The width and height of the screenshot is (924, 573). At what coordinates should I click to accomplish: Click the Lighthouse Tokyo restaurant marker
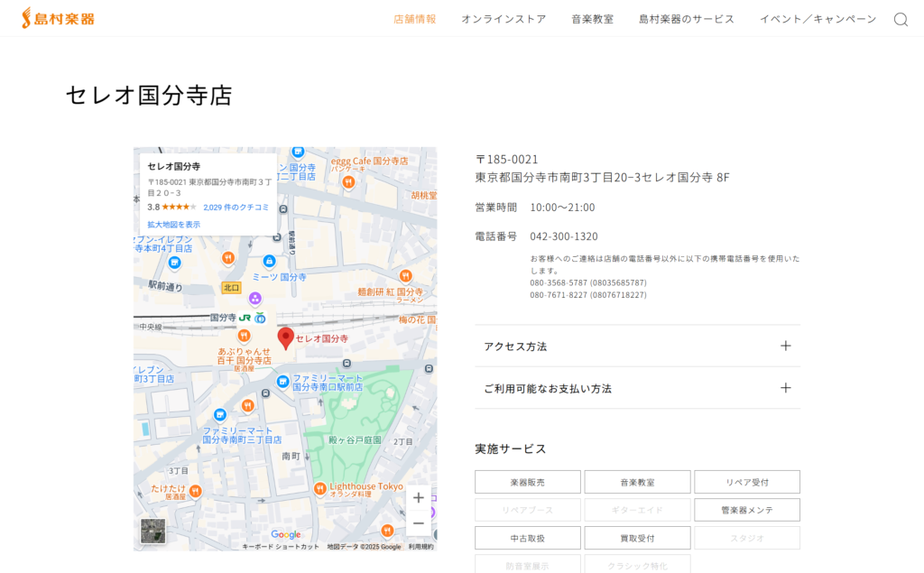(x=319, y=489)
